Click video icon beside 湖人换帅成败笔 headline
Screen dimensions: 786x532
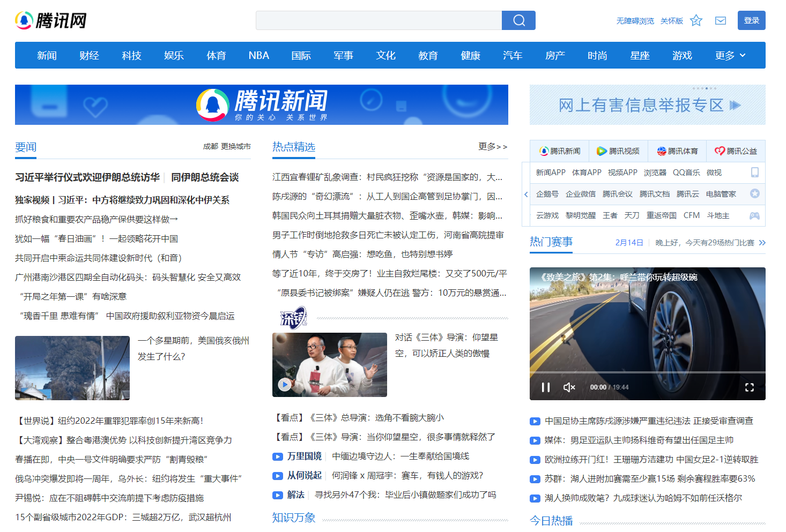535,498
